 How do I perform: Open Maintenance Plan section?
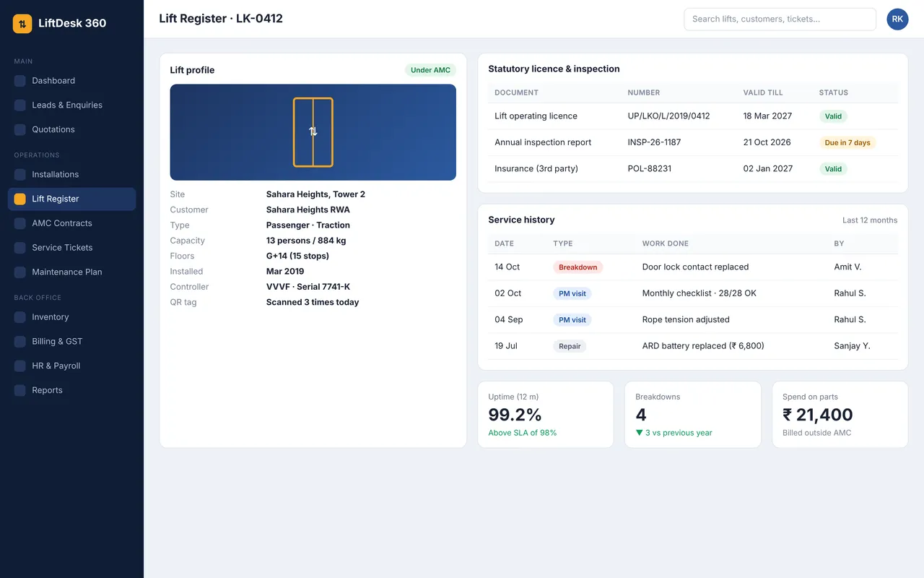tap(71, 272)
